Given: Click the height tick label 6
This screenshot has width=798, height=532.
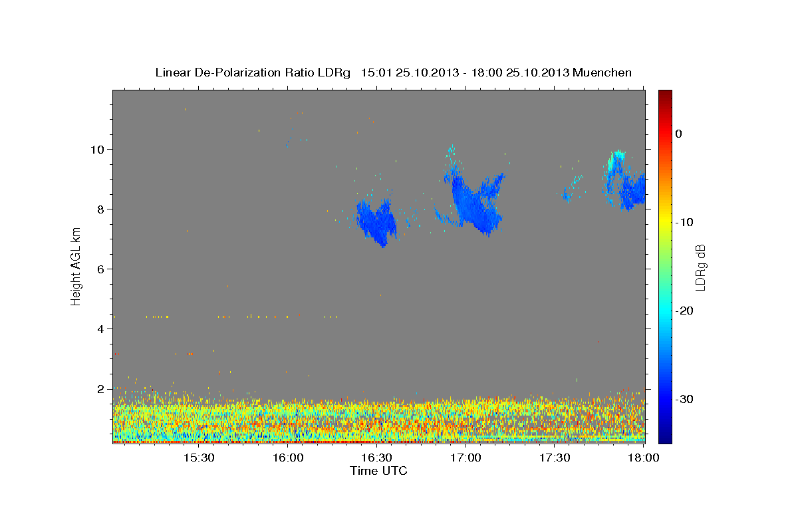Looking at the screenshot, I should pos(101,269).
